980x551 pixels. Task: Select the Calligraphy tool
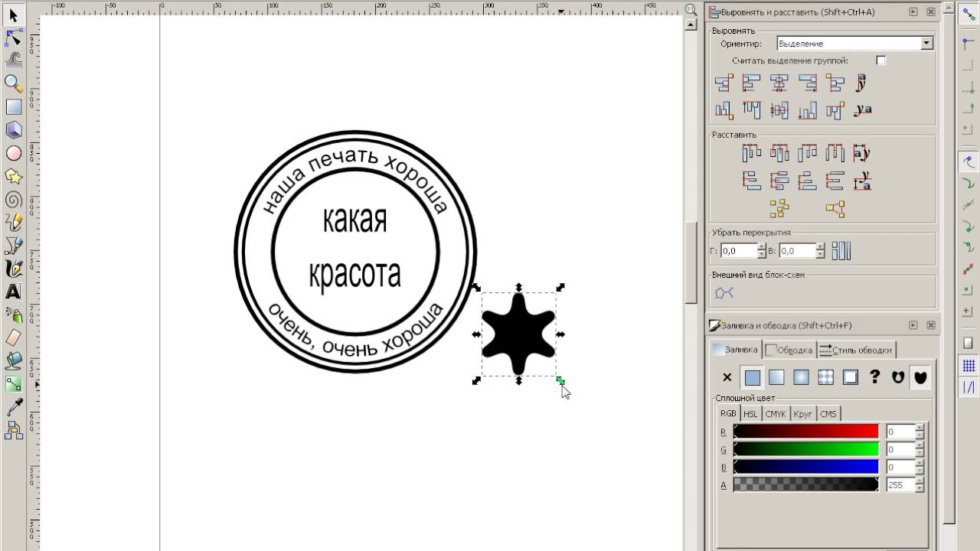click(x=13, y=269)
